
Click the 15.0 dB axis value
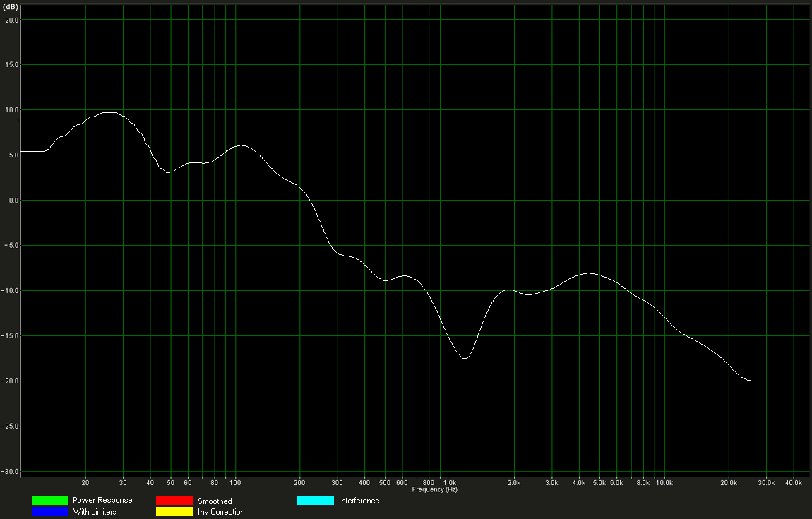click(12, 65)
